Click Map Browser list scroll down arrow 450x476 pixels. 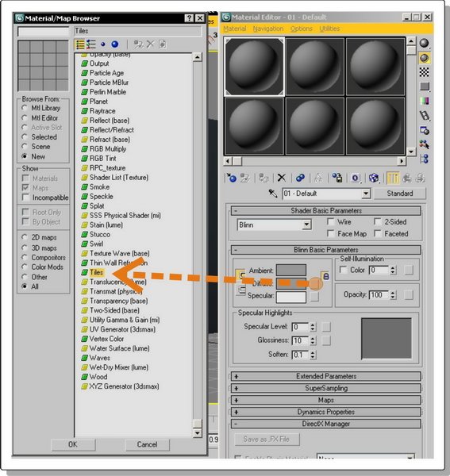198,433
